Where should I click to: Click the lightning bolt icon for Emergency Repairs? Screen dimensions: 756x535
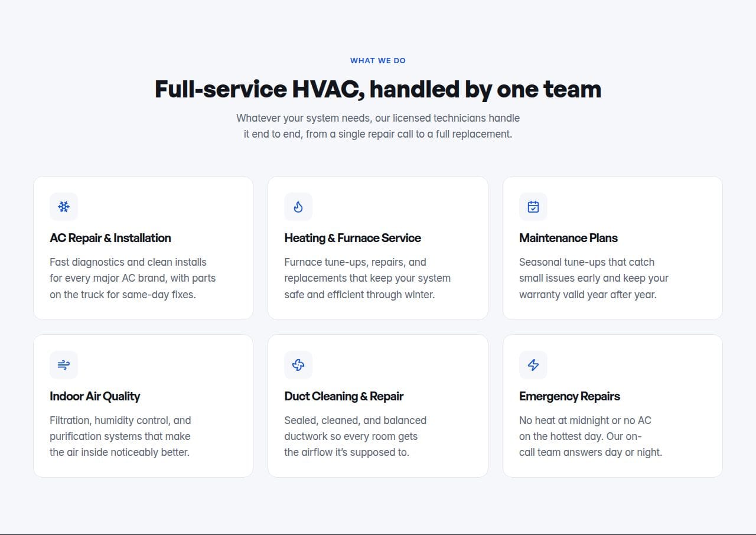pyautogui.click(x=533, y=365)
